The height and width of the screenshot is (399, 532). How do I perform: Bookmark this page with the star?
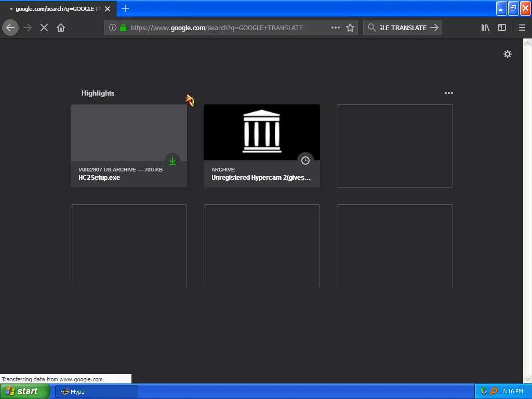click(x=350, y=28)
